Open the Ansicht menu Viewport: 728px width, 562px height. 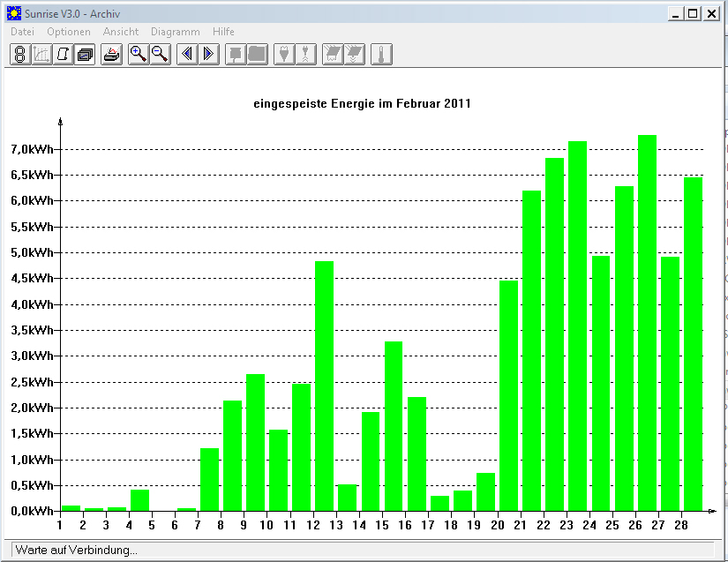pyautogui.click(x=121, y=32)
